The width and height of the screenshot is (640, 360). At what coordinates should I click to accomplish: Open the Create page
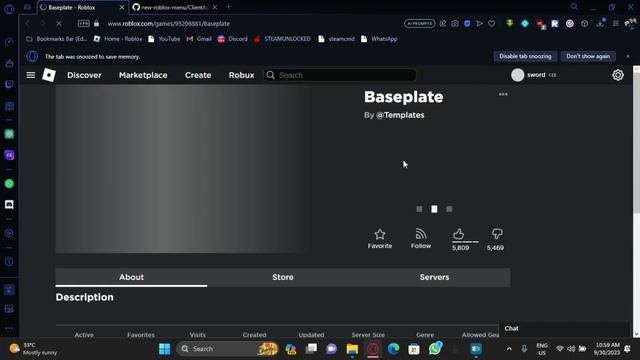click(198, 75)
